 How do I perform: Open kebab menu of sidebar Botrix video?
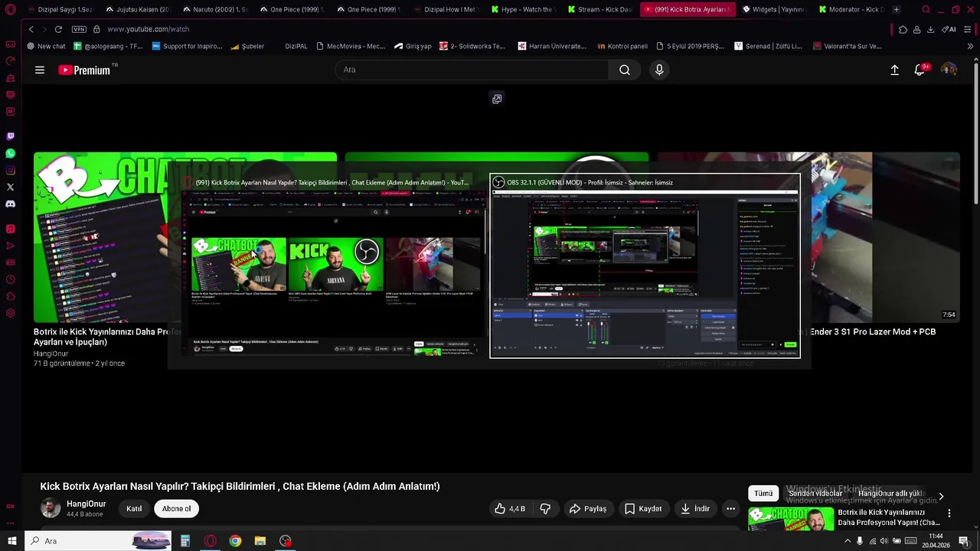[x=949, y=514]
